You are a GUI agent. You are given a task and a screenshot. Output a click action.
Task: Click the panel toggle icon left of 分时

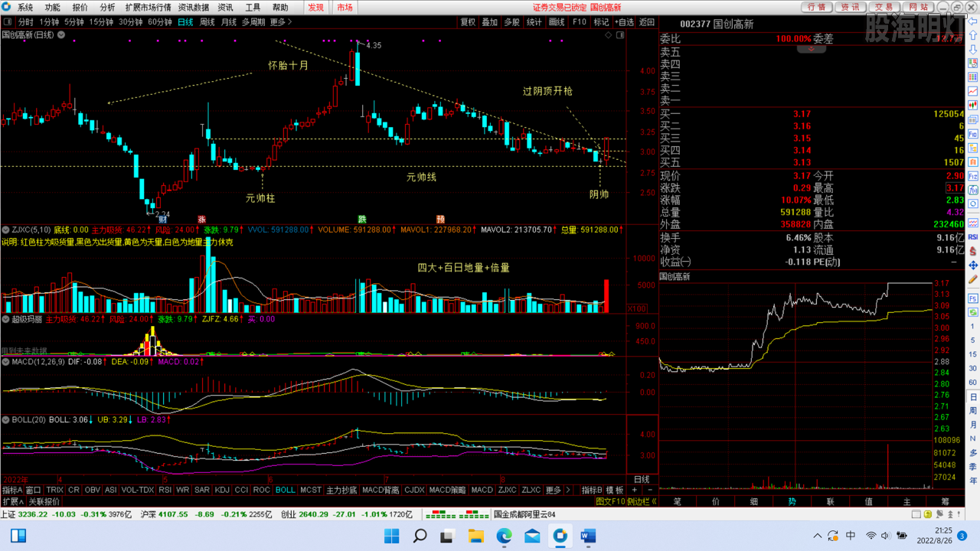point(8,22)
